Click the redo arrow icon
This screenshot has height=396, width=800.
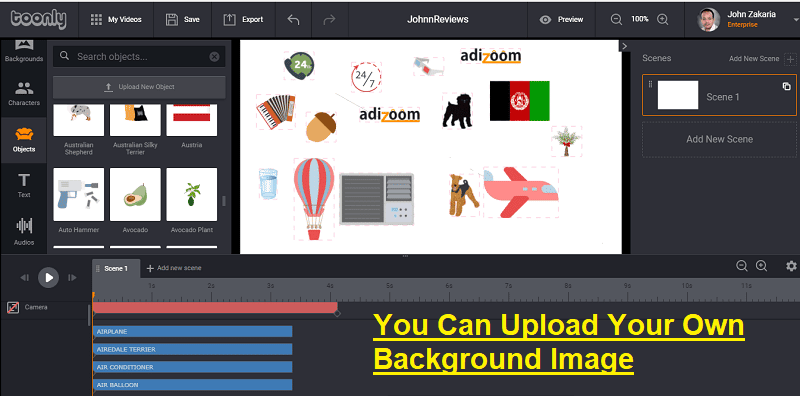[x=330, y=19]
